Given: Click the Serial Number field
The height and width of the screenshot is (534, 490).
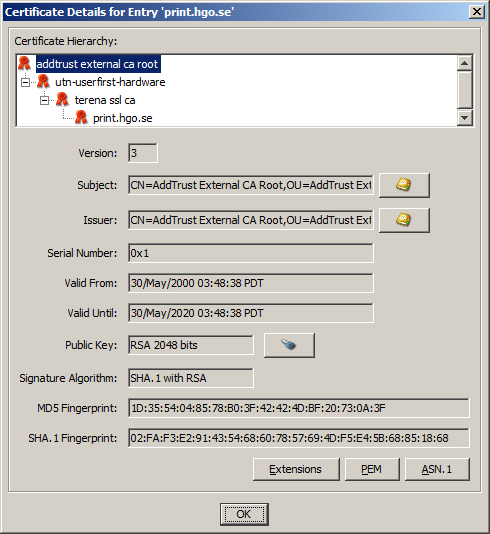Looking at the screenshot, I should coord(251,253).
